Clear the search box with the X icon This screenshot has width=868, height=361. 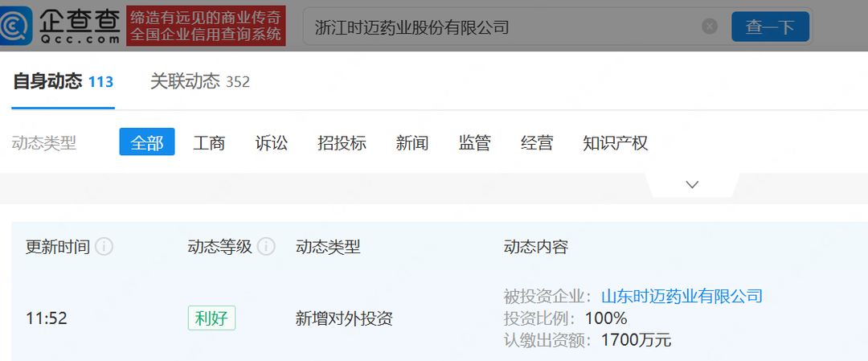tap(710, 26)
